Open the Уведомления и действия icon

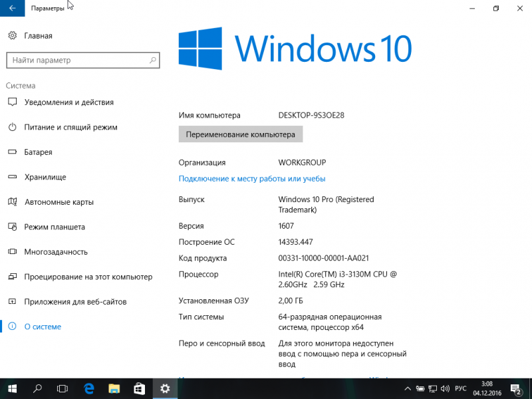12,102
